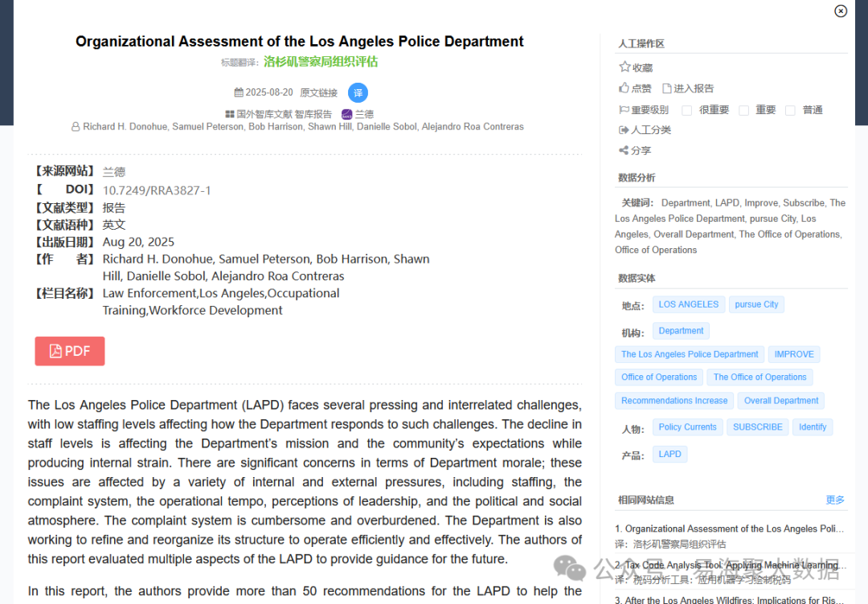This screenshot has height=604, width=868.
Task: Open the DOI 10.7249/RRA3827-1
Action: (x=157, y=190)
